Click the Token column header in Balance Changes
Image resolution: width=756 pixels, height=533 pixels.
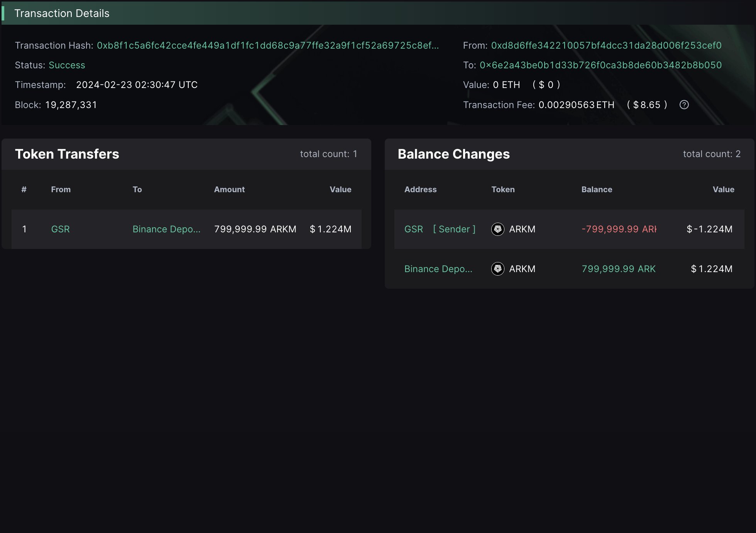(x=503, y=190)
